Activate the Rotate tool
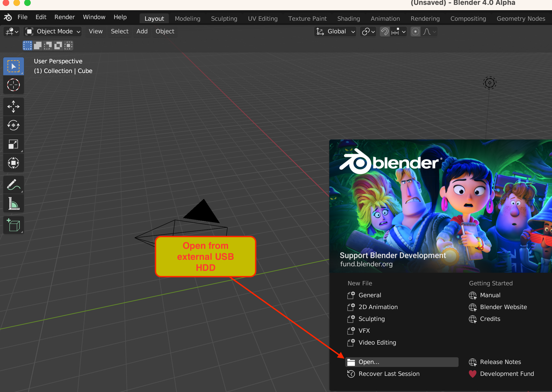 tap(13, 125)
